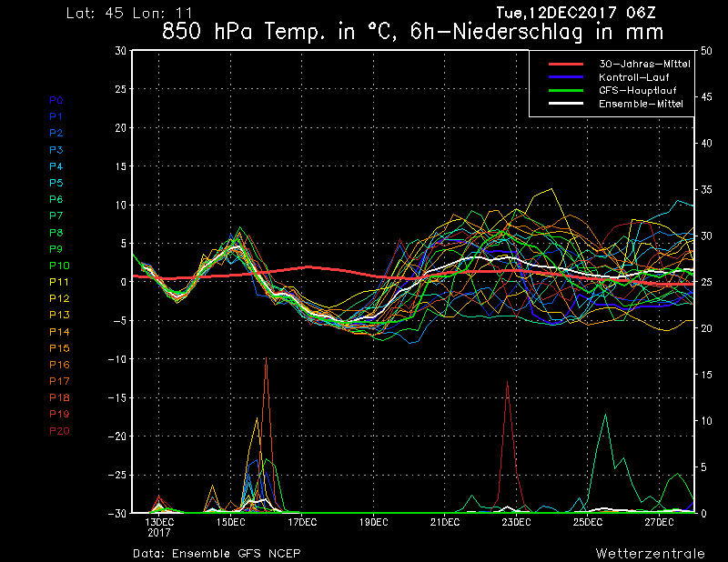Click the '21DEC' date axis label
The image size is (728, 562).
pyautogui.click(x=445, y=522)
